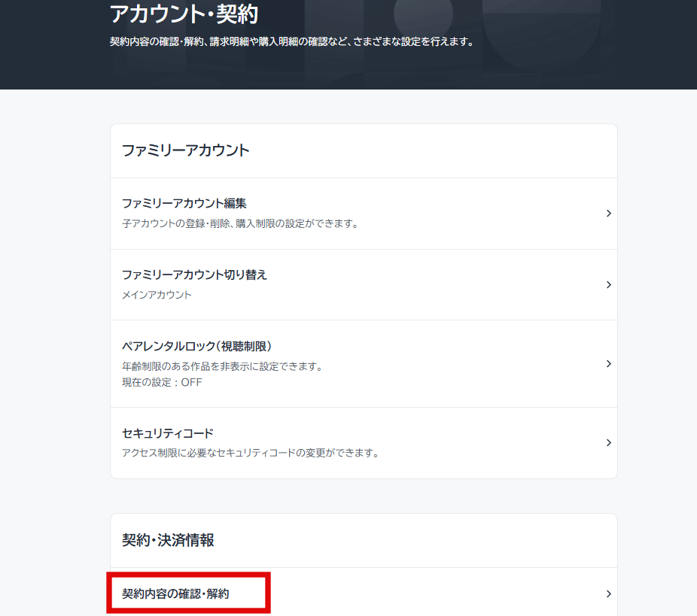
Task: Open ファミリーアカウント編集 settings
Action: [184, 203]
